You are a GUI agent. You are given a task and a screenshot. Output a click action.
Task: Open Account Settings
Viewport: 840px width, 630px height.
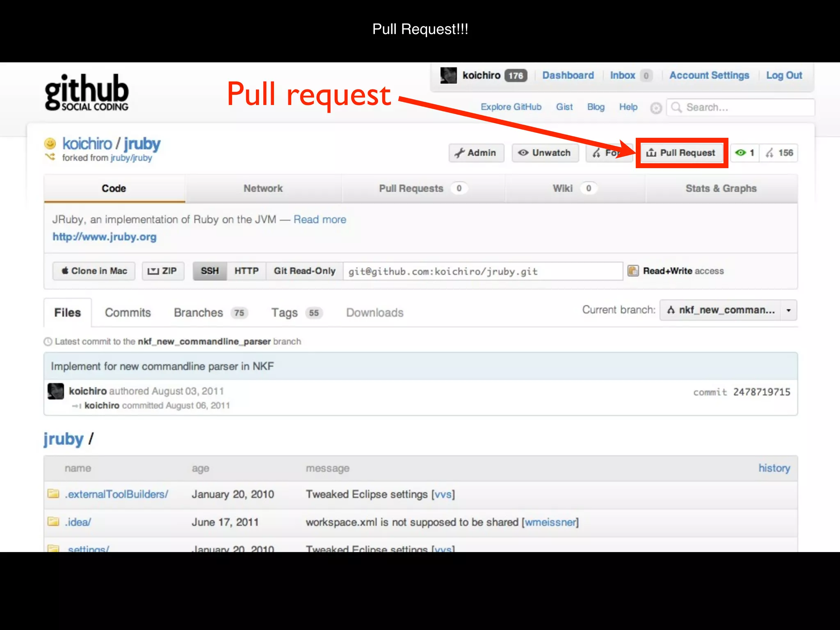coord(709,75)
